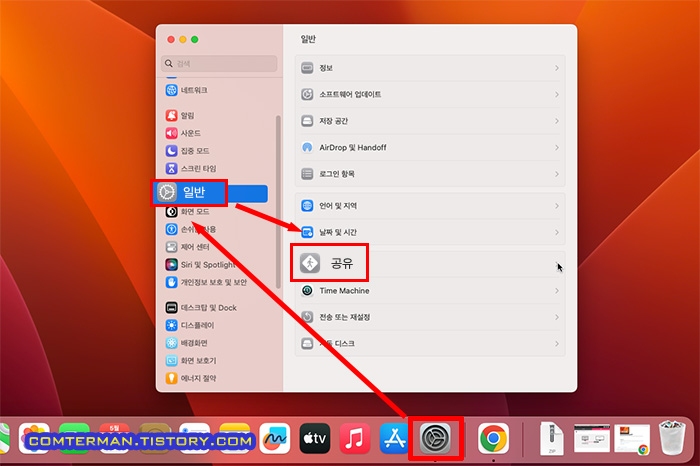Launch Freeform from the Dock
This screenshot has height=466, width=700.
click(275, 438)
